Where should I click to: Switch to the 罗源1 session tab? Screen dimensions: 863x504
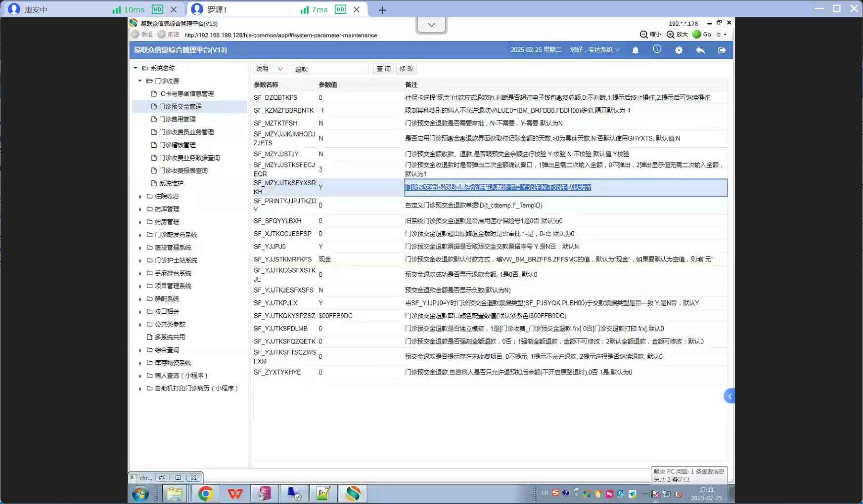(x=277, y=9)
